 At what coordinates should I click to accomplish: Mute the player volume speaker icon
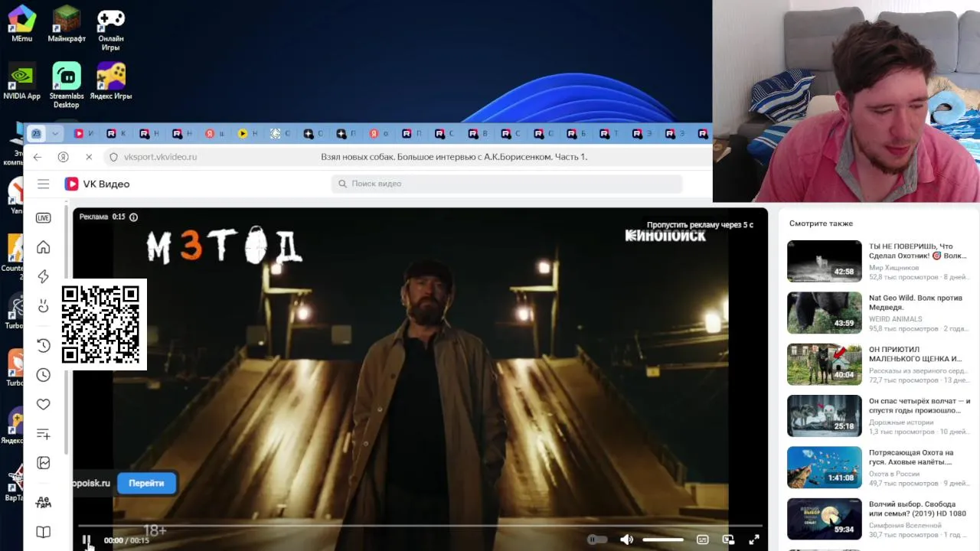[x=626, y=540]
